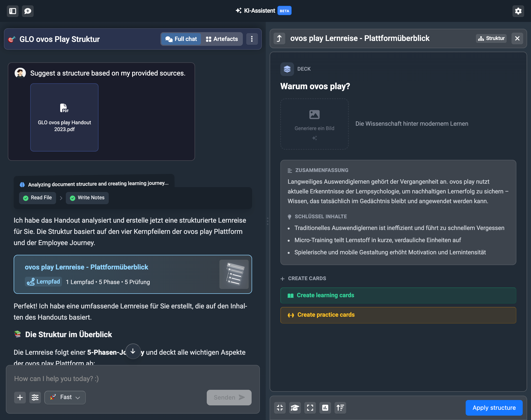This screenshot has height=420, width=531.
Task: Click the sort order icon in bottom toolbar
Action: click(340, 408)
